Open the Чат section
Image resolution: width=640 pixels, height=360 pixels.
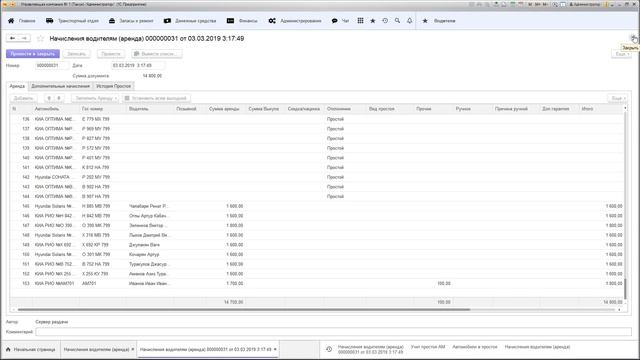coord(340,20)
